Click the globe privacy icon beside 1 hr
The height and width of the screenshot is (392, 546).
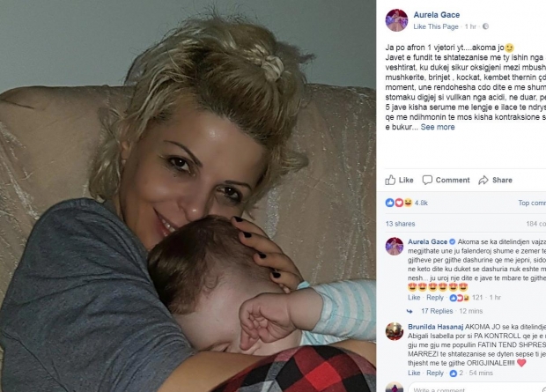(485, 26)
